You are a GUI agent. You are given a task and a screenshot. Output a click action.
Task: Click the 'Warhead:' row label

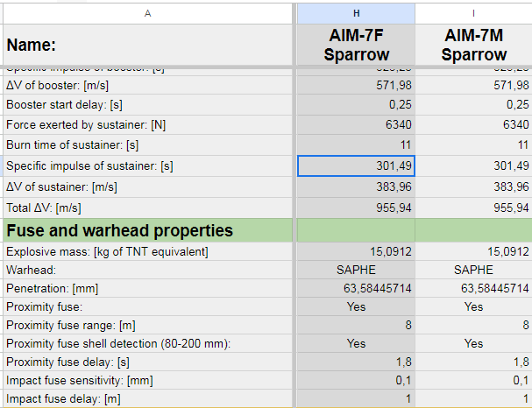[32, 270]
